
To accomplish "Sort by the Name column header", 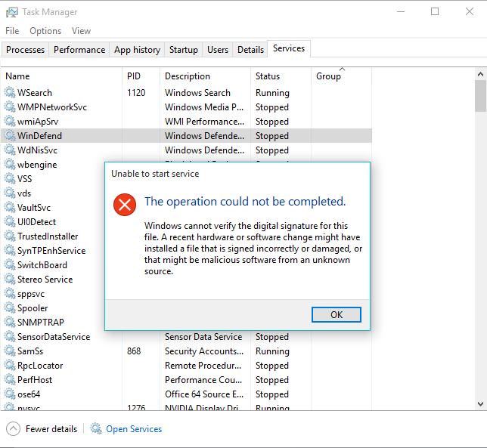I will tap(61, 76).
